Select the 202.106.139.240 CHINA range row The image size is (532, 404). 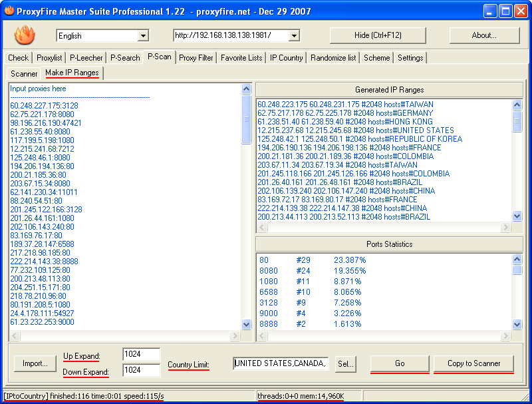[x=346, y=191]
